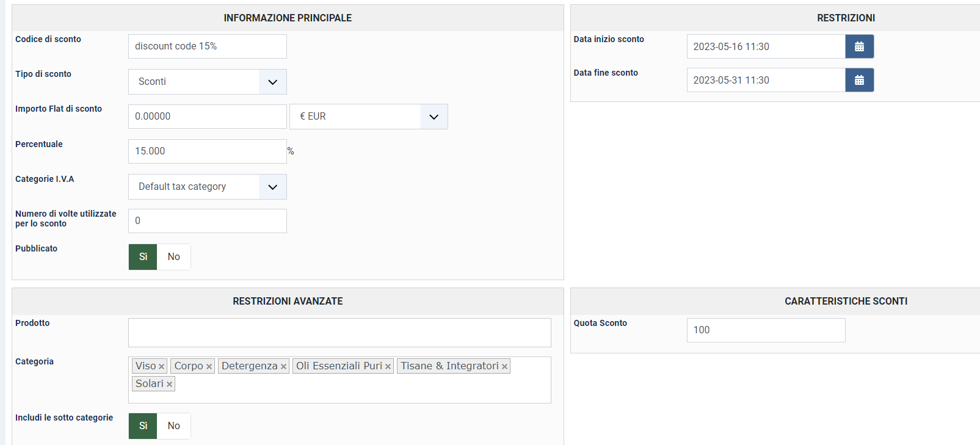Remove the Viso category tag
Screen dimensions: 980x445
tap(161, 367)
